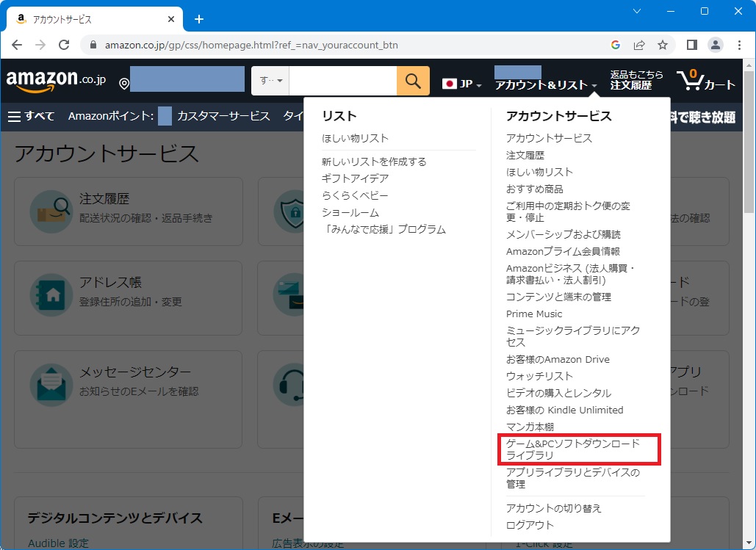The image size is (756, 550).
Task: Close the アカウントサービス tab
Action: click(x=171, y=19)
